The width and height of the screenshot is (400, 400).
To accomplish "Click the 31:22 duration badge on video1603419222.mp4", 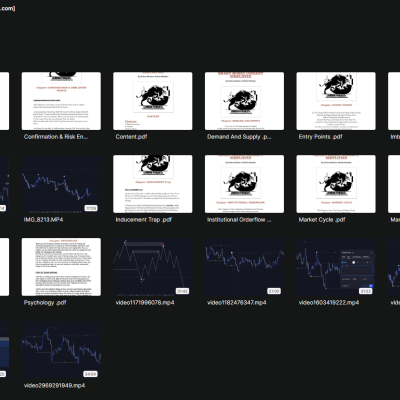I will [x=366, y=291].
